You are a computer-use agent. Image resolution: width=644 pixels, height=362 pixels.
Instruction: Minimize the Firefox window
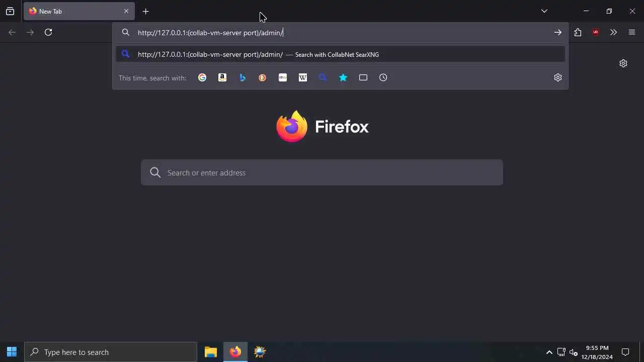[x=586, y=11]
